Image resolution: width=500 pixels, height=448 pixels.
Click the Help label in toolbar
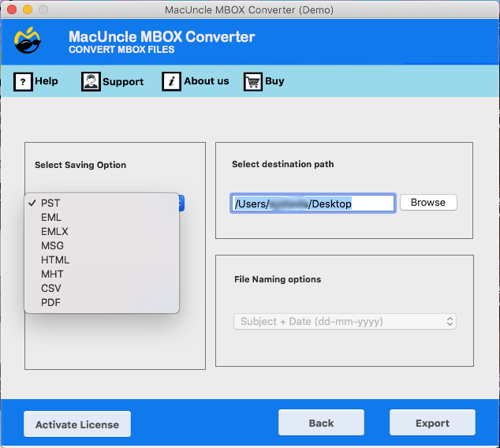click(47, 81)
